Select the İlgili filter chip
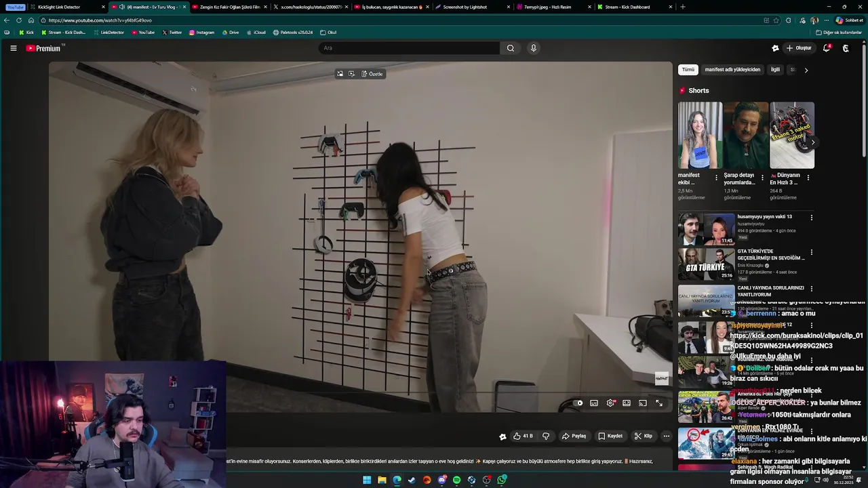This screenshot has width=868, height=488. (775, 70)
